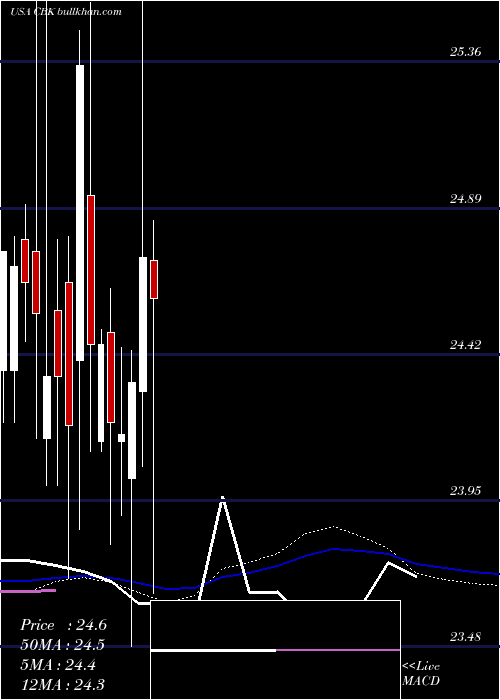Click the last red candlestick on the right
This screenshot has height=700, width=500.
pos(154,279)
